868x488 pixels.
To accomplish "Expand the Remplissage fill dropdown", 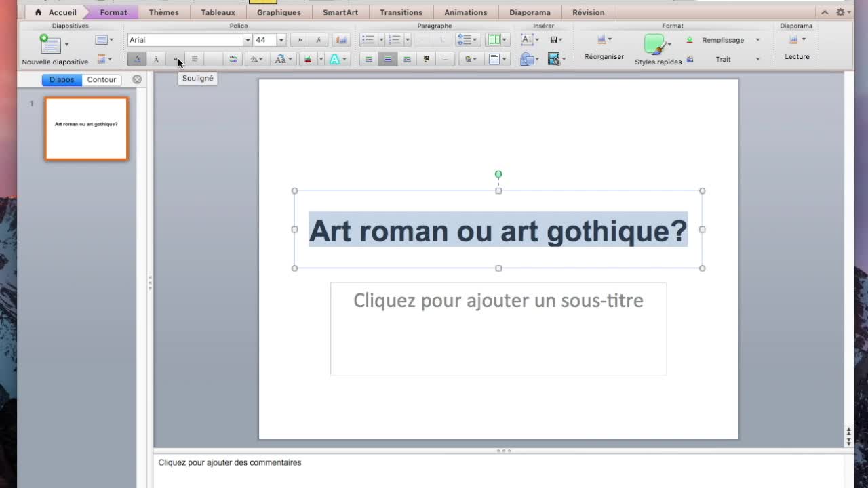I will pos(757,40).
